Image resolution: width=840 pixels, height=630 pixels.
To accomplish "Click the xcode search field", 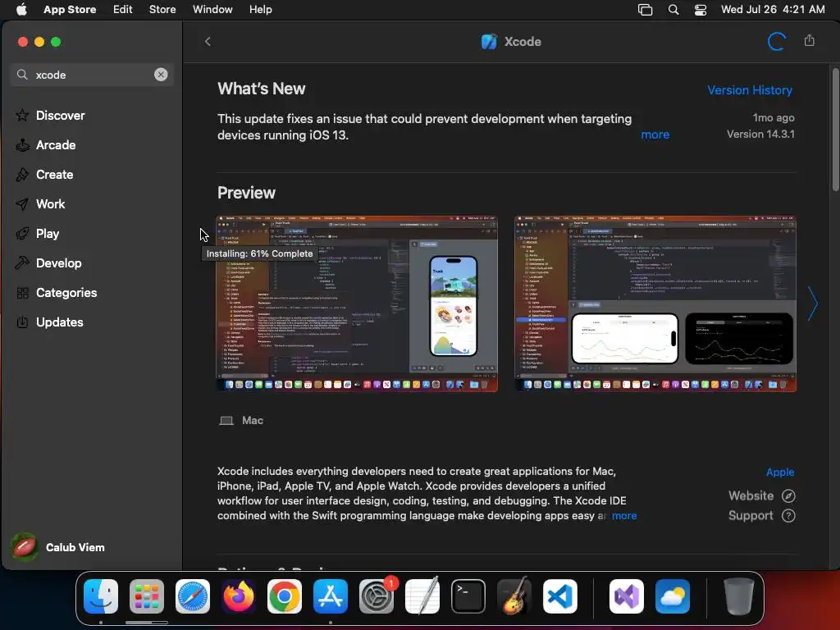I will point(92,75).
